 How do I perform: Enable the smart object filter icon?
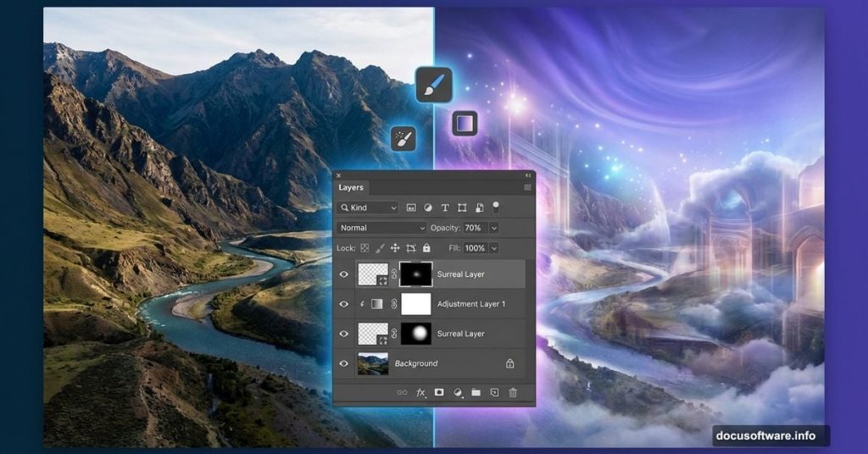click(480, 208)
